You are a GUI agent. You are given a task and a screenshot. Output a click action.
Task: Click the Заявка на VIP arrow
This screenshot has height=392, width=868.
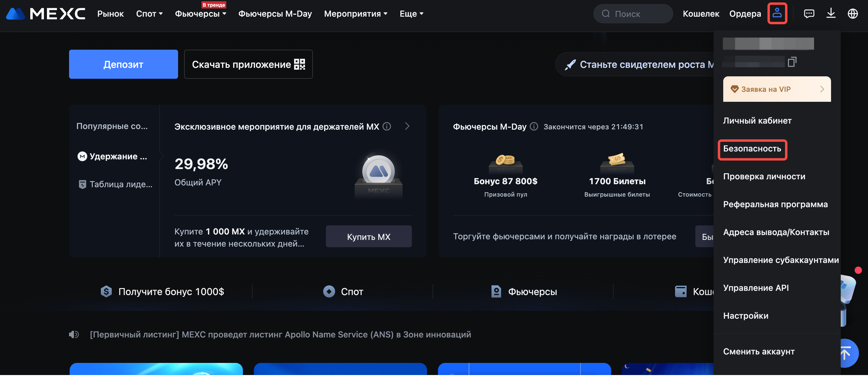click(x=822, y=89)
